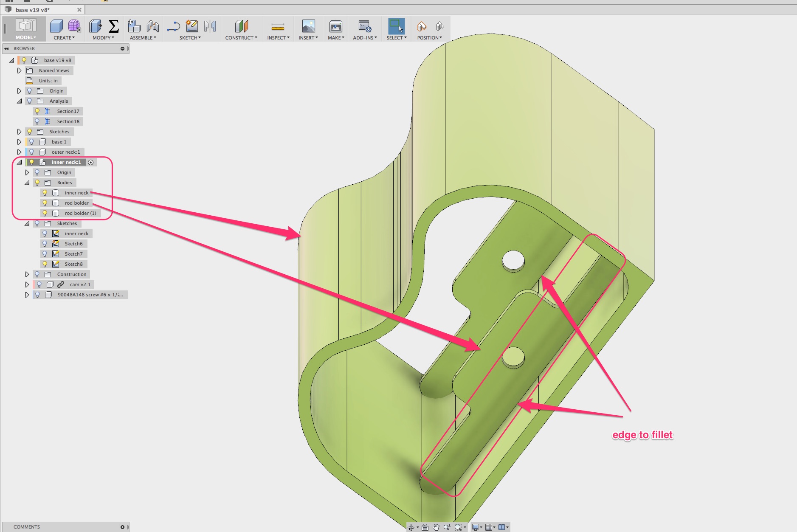797x532 pixels.
Task: Click the Display Settings monitor icon
Action: click(x=476, y=527)
